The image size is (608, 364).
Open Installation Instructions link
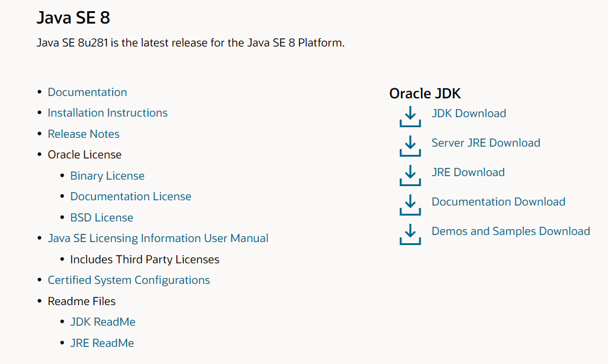click(107, 112)
